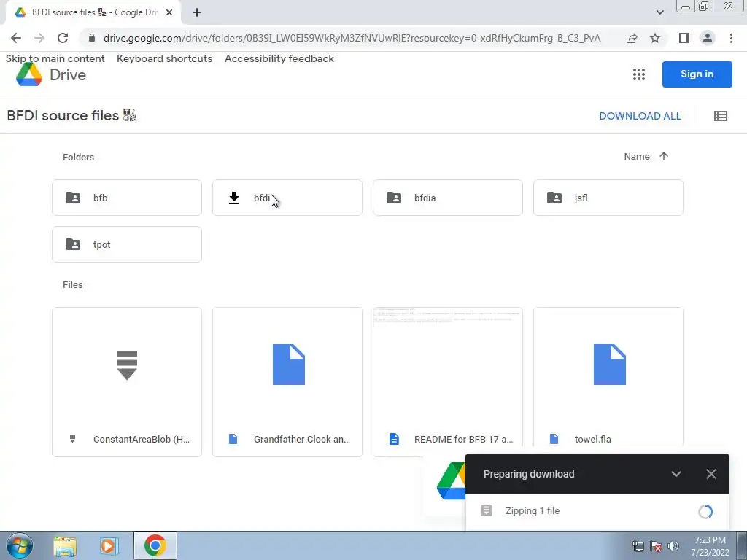Open Chrome three-dot menu
The image size is (747, 560).
click(731, 38)
